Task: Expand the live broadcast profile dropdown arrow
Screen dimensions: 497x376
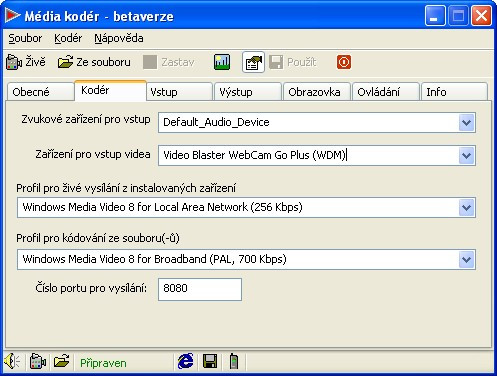Action: [466, 208]
